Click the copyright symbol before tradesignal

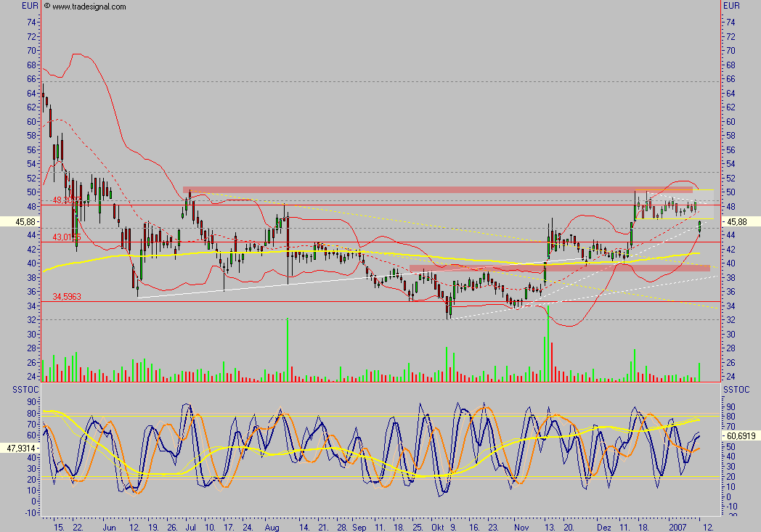point(47,7)
